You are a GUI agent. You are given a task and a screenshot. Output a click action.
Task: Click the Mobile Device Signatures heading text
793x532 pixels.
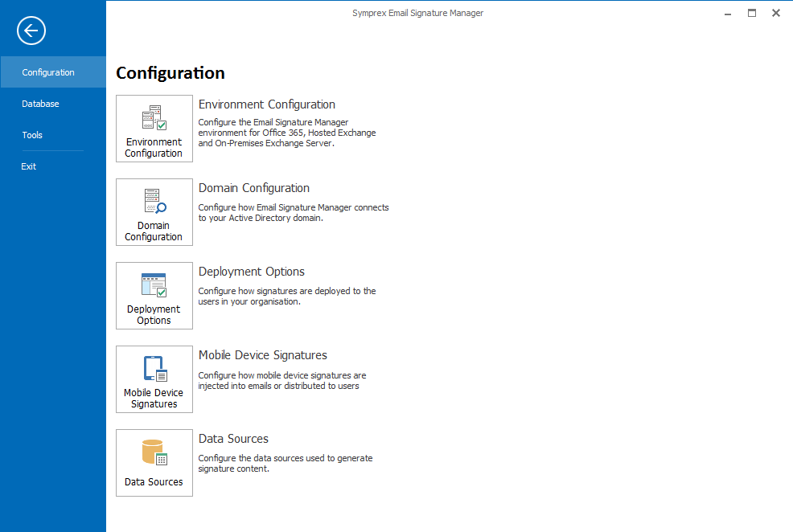click(262, 355)
